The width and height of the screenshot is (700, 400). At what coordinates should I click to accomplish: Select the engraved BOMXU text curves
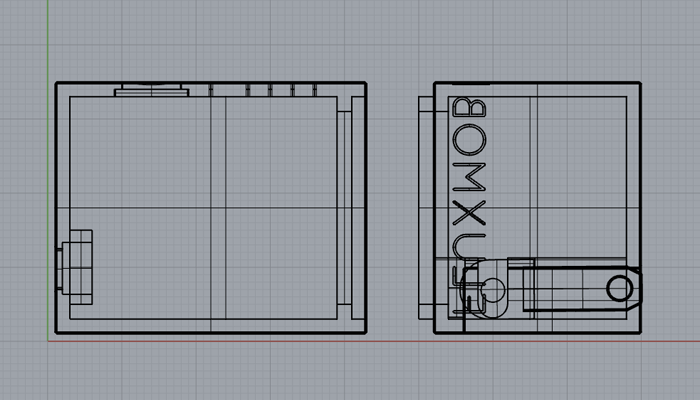click(469, 179)
